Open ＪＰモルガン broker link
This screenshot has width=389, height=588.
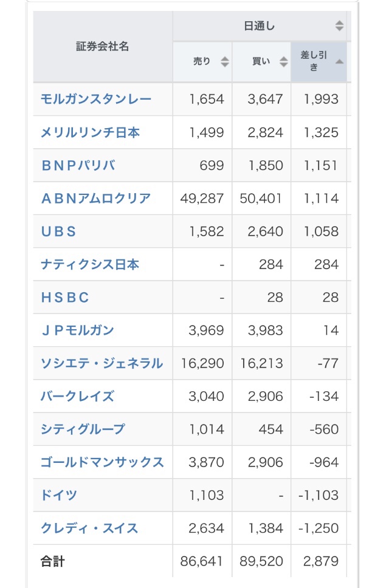[x=77, y=330]
